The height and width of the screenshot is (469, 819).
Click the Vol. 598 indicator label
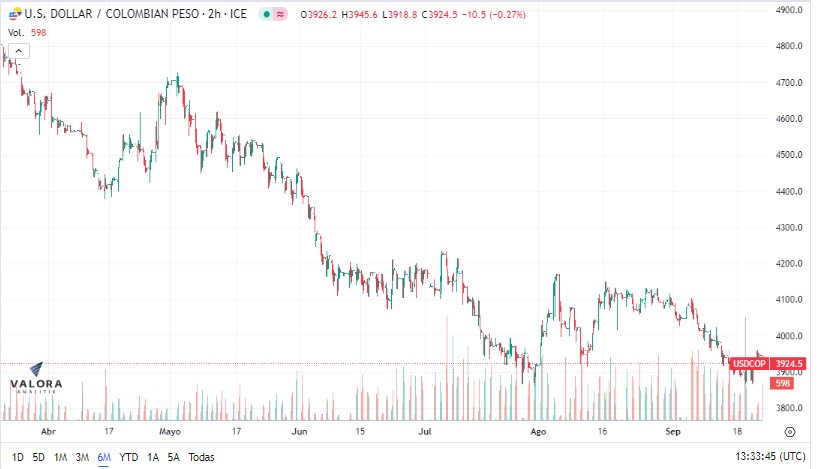click(27, 33)
